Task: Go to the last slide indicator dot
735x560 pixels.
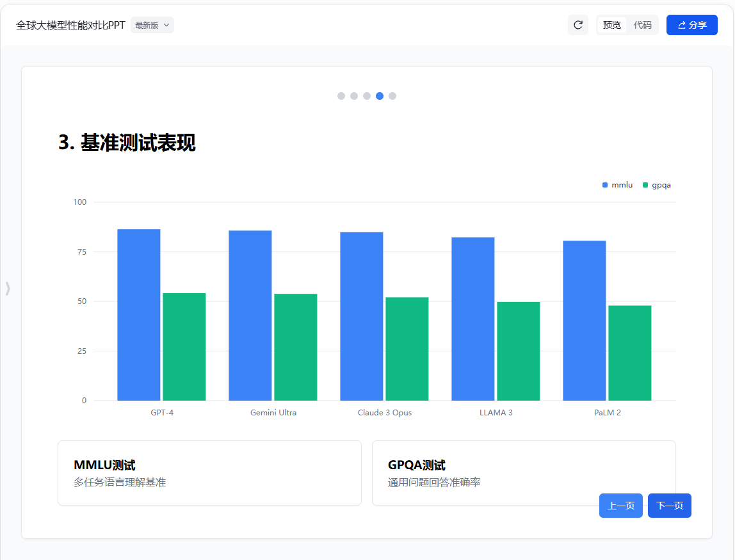Action: 392,96
